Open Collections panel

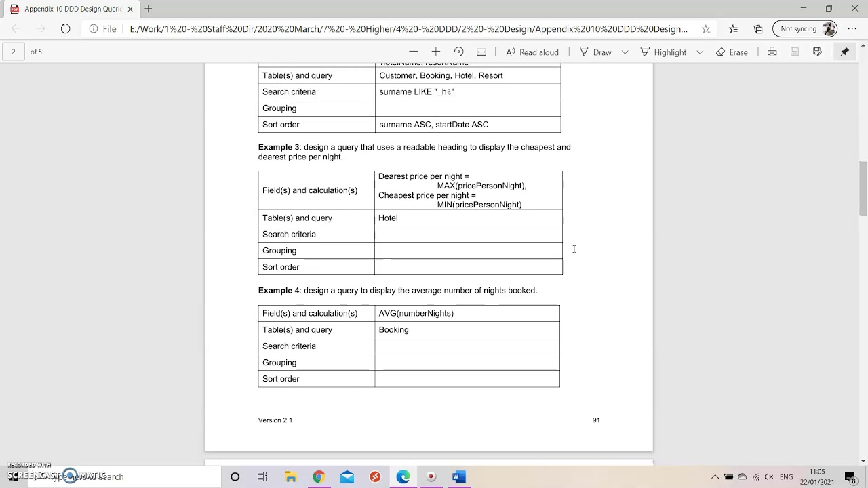758,28
